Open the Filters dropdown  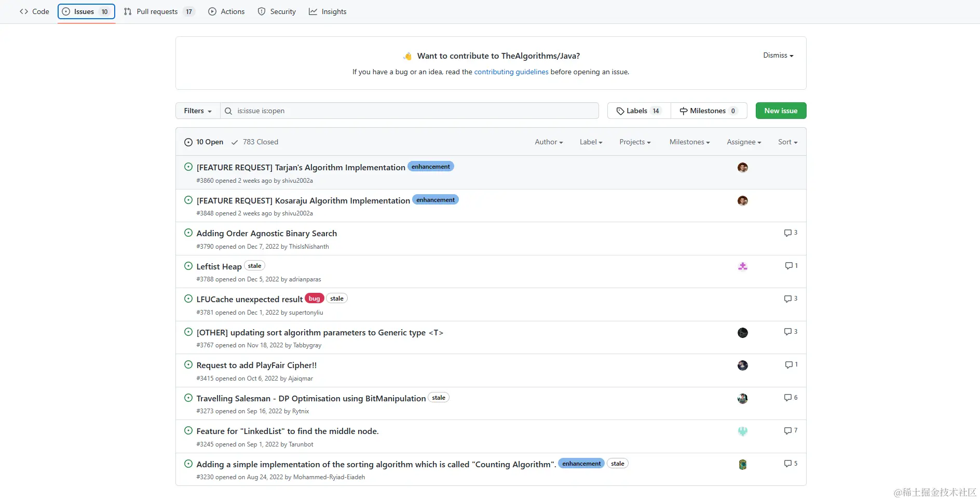tap(198, 111)
